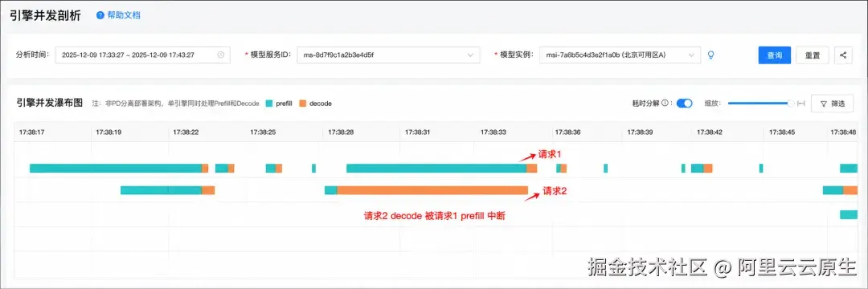Click the 17:38:36 time axis label

pos(568,132)
